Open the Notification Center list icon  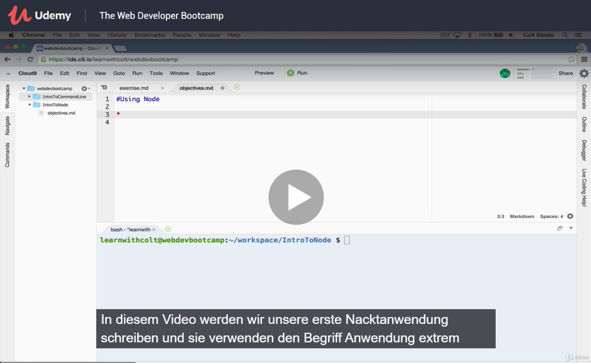(577, 35)
